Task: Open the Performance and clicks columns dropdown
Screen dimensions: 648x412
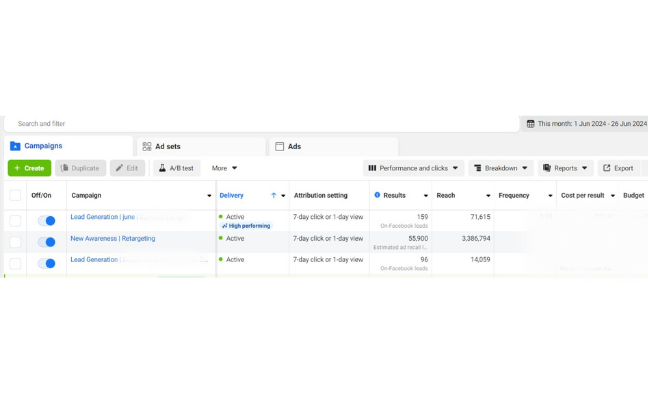Action: 413,168
